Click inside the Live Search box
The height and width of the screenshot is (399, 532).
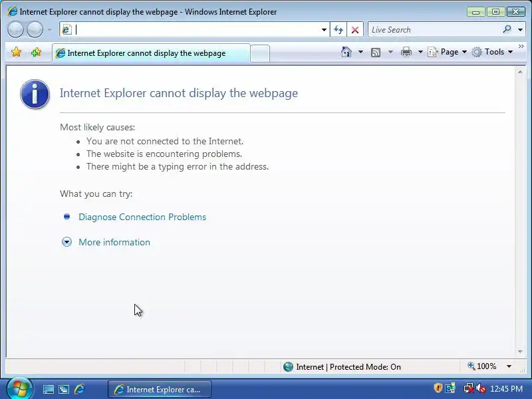[x=436, y=30]
